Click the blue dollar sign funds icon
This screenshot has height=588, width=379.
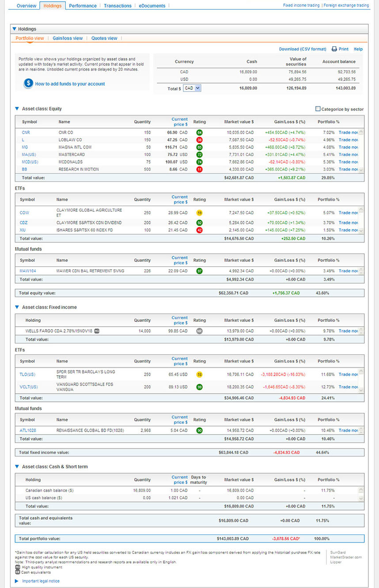[x=28, y=84]
